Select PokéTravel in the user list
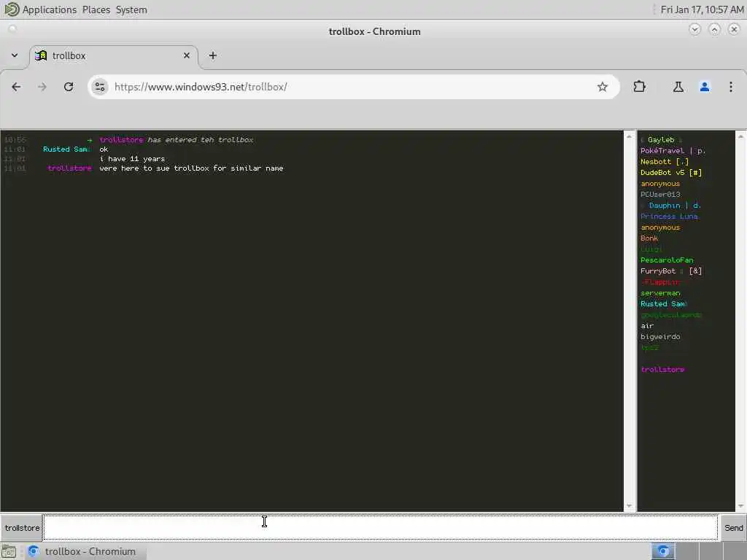The width and height of the screenshot is (747, 560). [673, 150]
